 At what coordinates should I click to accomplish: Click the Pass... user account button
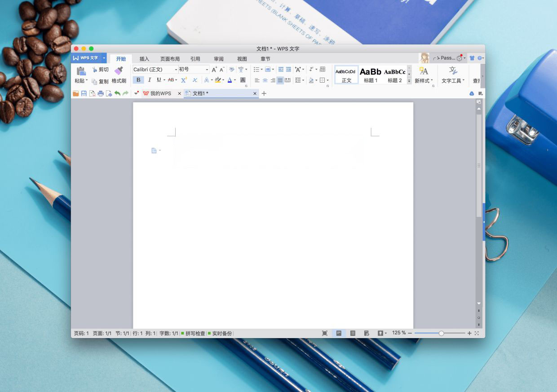pos(448,58)
